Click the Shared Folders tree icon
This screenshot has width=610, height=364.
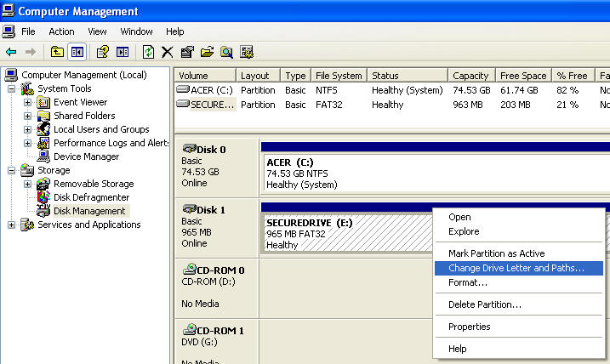point(43,116)
